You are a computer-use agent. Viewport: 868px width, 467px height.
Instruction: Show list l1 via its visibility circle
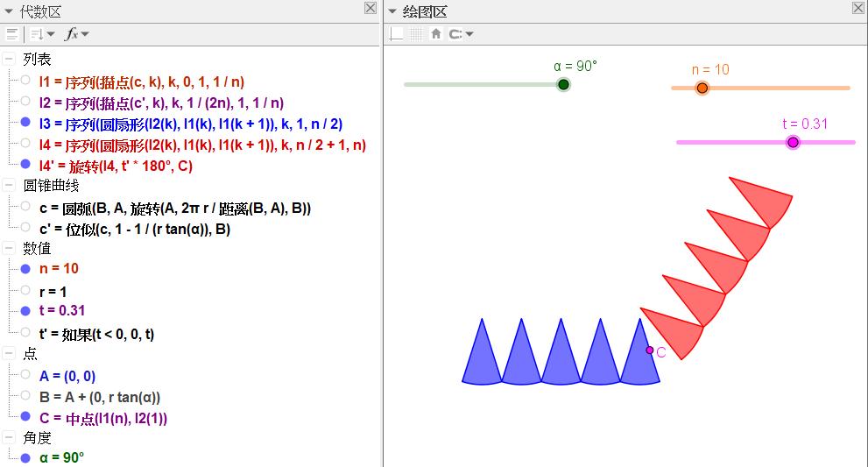tap(25, 81)
